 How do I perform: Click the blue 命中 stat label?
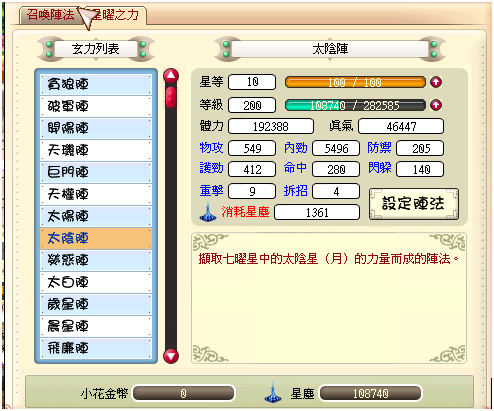(x=295, y=168)
